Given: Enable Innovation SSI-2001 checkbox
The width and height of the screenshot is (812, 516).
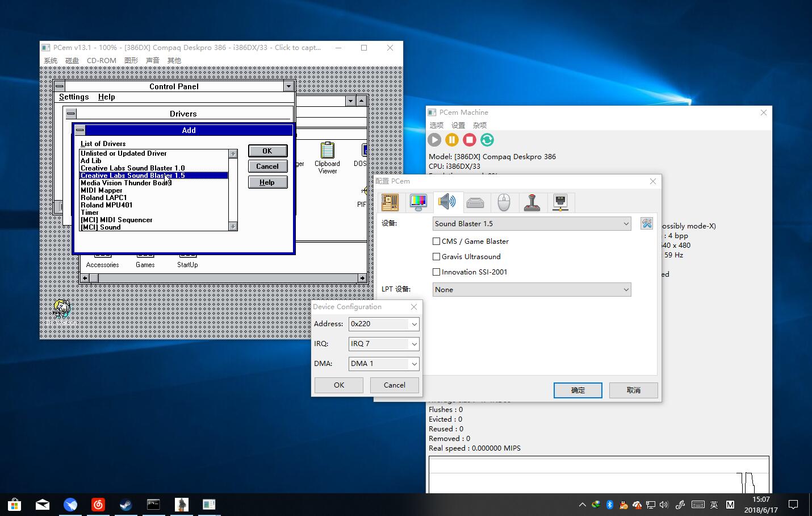Looking at the screenshot, I should click(x=436, y=272).
